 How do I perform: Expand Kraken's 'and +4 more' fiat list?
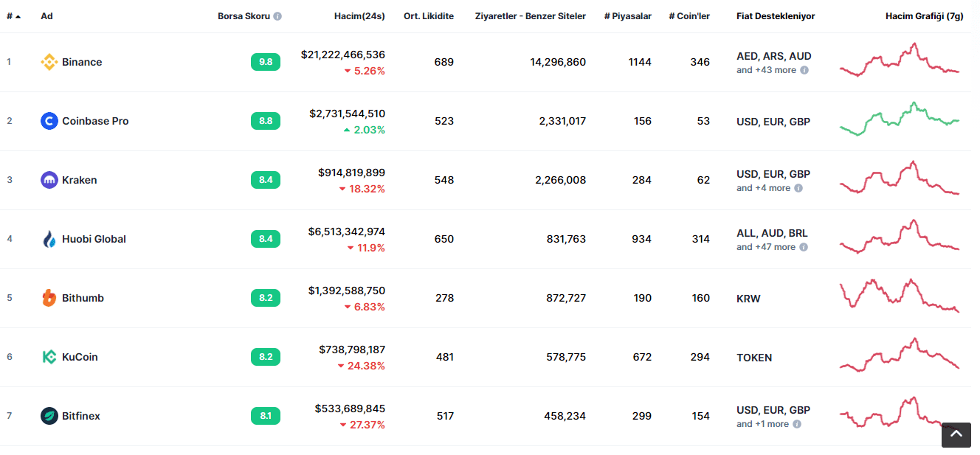point(764,188)
